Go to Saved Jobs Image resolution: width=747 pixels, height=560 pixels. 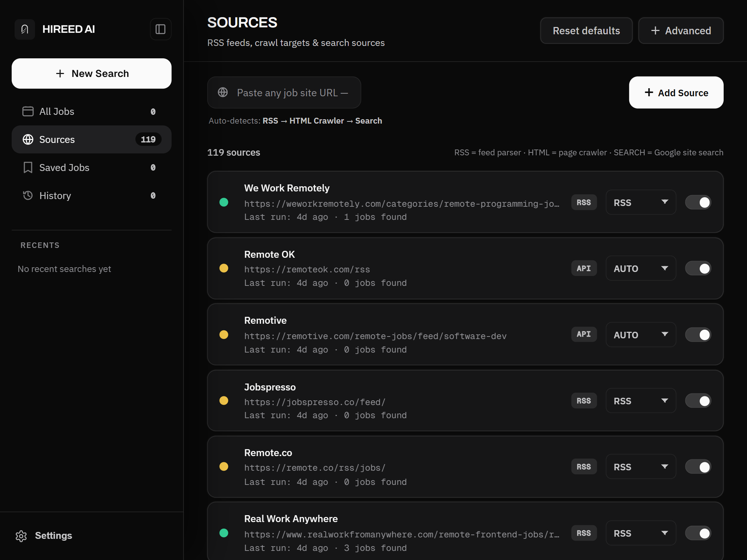92,167
